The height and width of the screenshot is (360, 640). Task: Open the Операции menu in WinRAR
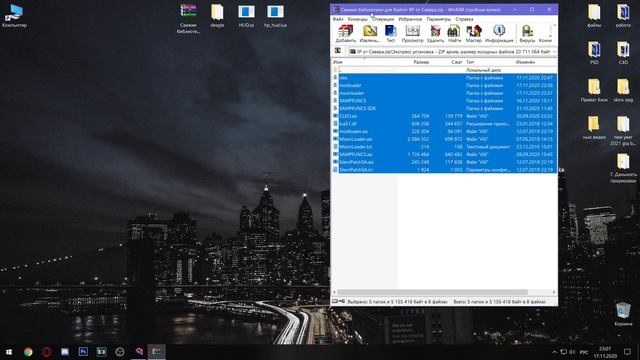click(x=383, y=19)
